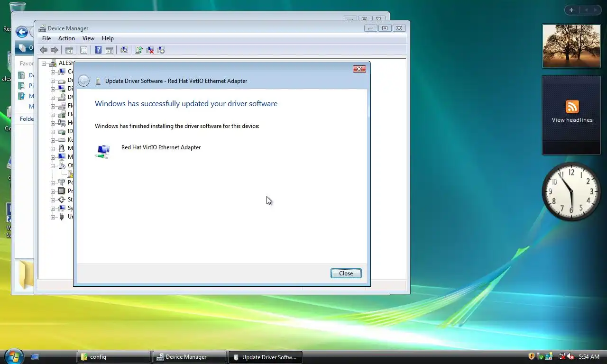Select the processor chip icon in device tree
This screenshot has height=364, width=607.
pyautogui.click(x=62, y=191)
